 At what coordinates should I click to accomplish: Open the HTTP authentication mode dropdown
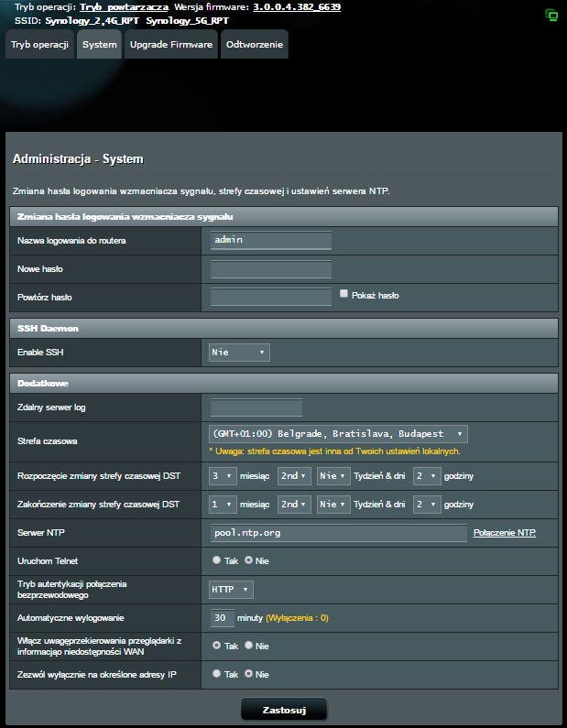point(231,590)
